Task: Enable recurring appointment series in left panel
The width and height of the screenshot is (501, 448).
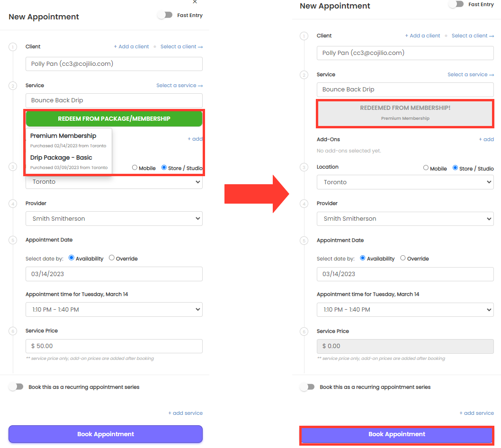Action: point(16,386)
